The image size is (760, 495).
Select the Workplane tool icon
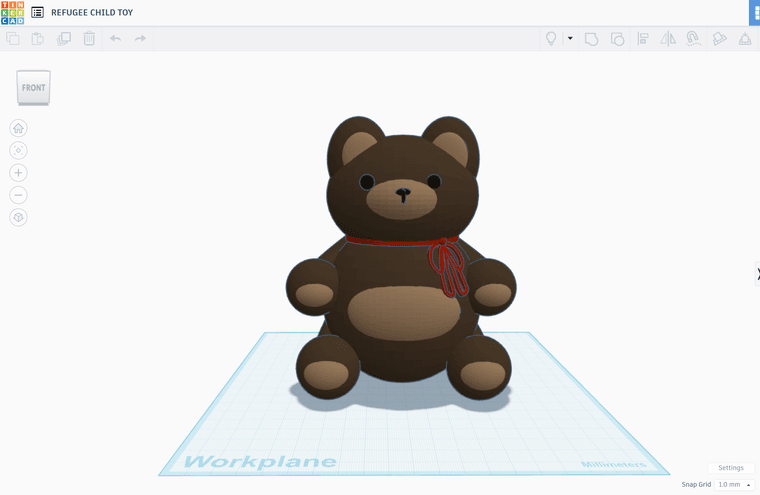(719, 39)
